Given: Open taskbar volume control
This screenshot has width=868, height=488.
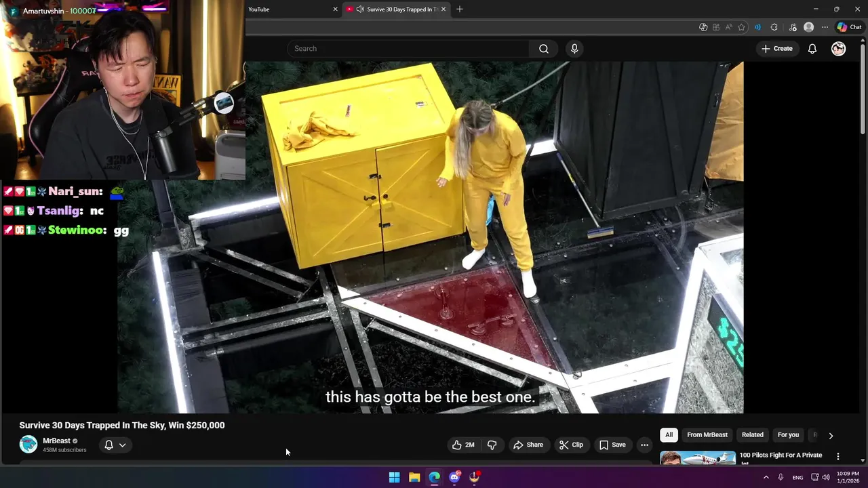Looking at the screenshot, I should (x=825, y=477).
